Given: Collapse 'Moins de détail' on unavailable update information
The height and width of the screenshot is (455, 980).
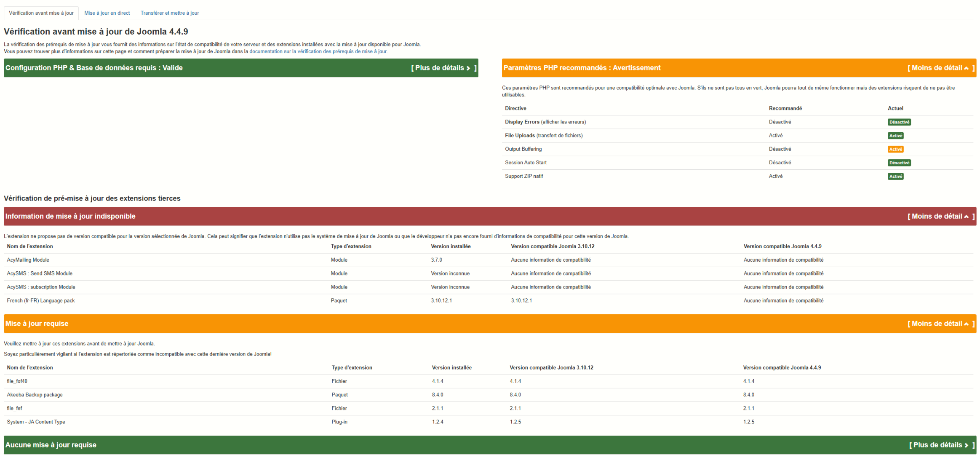Looking at the screenshot, I should (x=941, y=216).
